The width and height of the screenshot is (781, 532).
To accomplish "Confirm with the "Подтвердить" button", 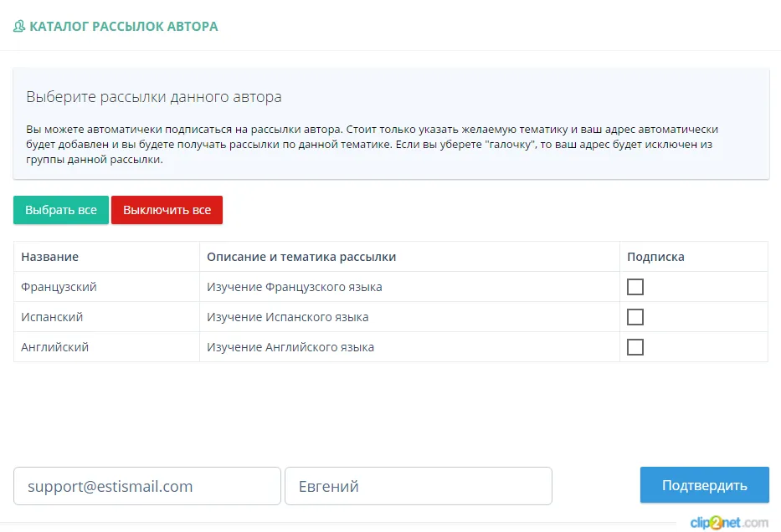I will coord(704,485).
